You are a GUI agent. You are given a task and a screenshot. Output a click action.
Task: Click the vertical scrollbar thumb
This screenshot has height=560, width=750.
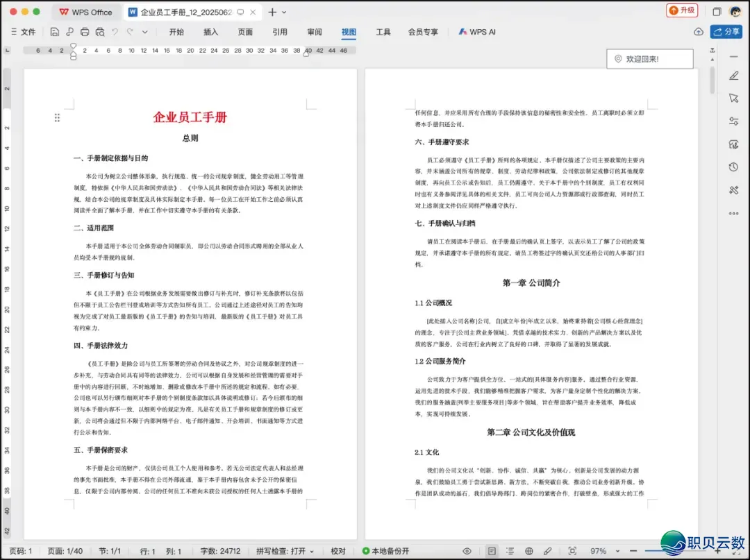pos(712,80)
